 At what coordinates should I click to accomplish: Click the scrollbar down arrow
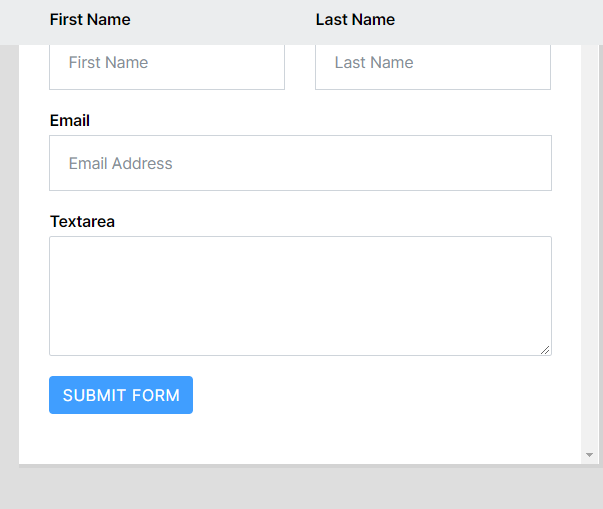pos(589,455)
